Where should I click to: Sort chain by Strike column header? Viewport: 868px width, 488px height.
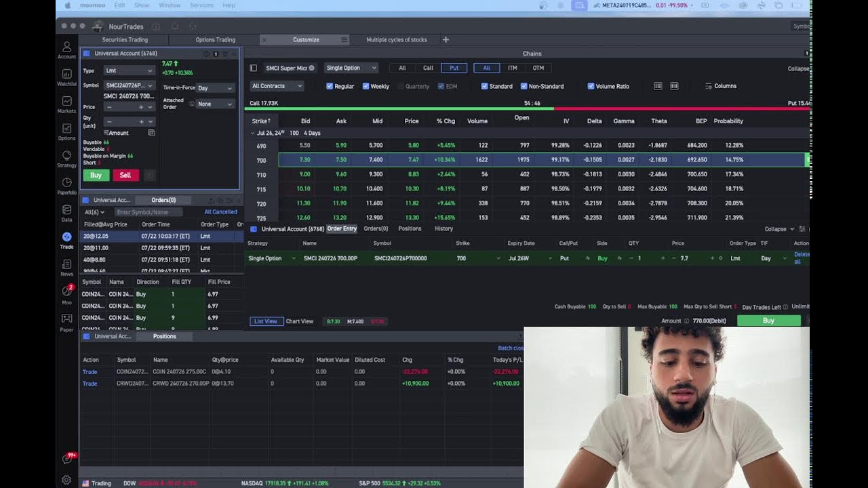[x=260, y=121]
